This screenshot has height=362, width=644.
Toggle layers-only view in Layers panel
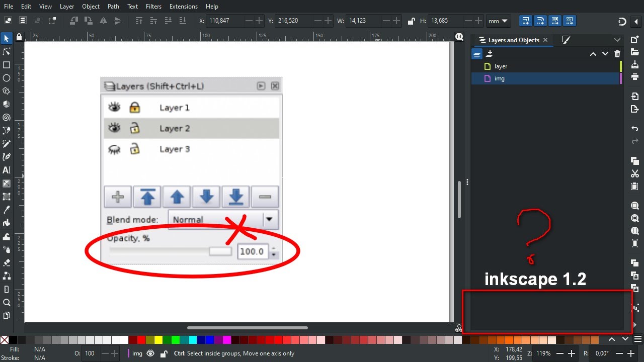(x=477, y=54)
